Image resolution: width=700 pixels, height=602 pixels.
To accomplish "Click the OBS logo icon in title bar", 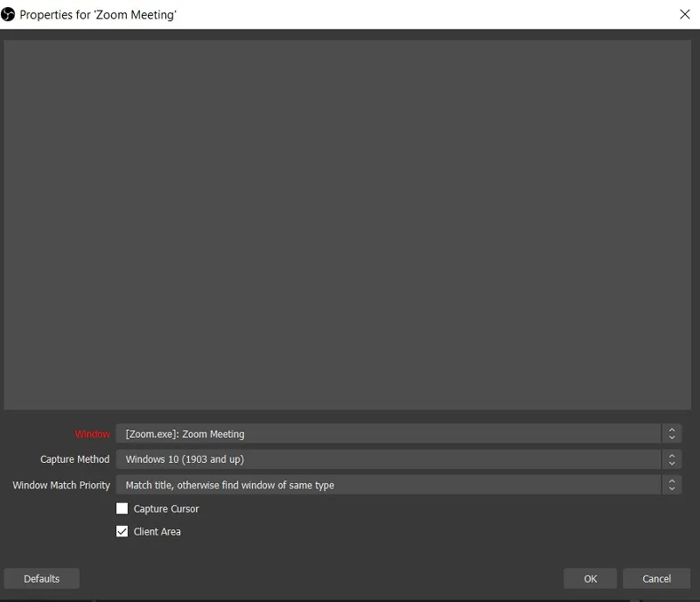I will coord(8,14).
